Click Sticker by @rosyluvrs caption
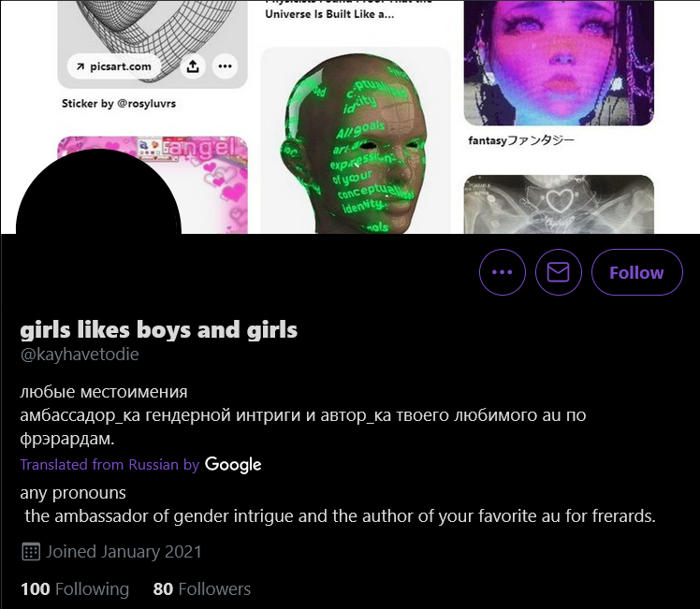The image size is (700, 609). pyautogui.click(x=119, y=104)
